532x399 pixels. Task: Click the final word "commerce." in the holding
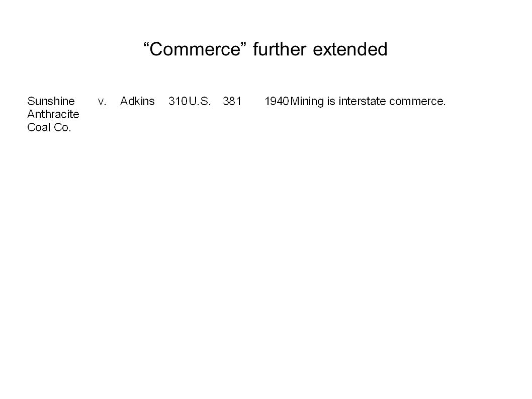coord(418,102)
